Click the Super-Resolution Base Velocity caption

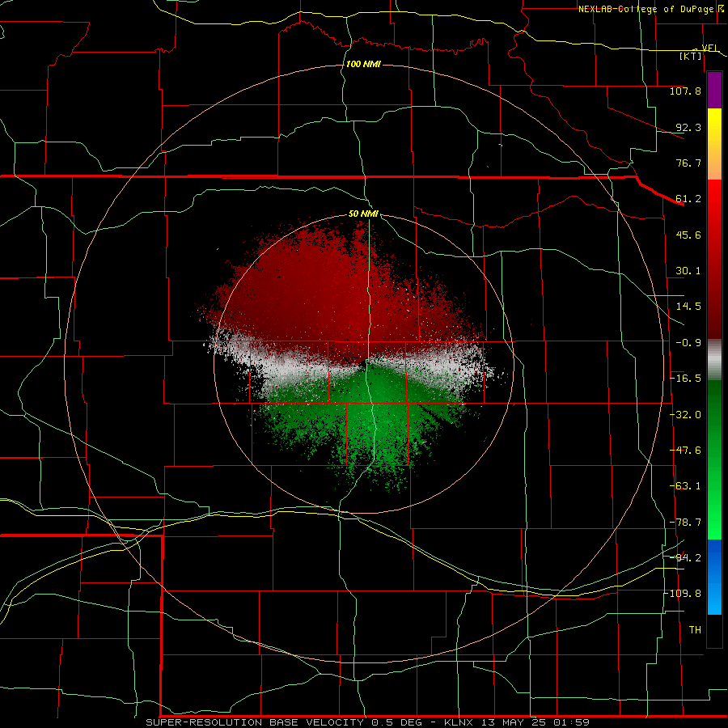tap(367, 722)
